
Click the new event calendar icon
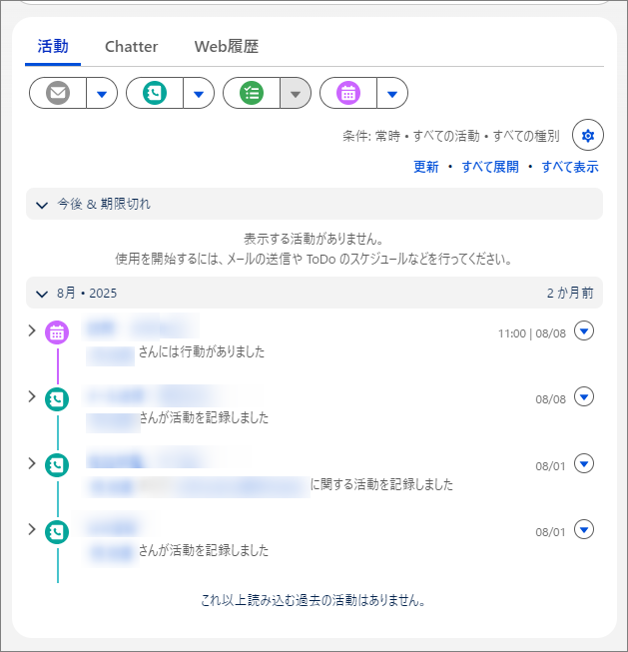[348, 93]
